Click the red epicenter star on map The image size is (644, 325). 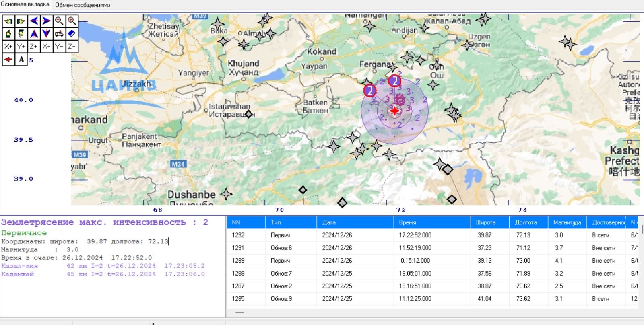click(x=394, y=111)
